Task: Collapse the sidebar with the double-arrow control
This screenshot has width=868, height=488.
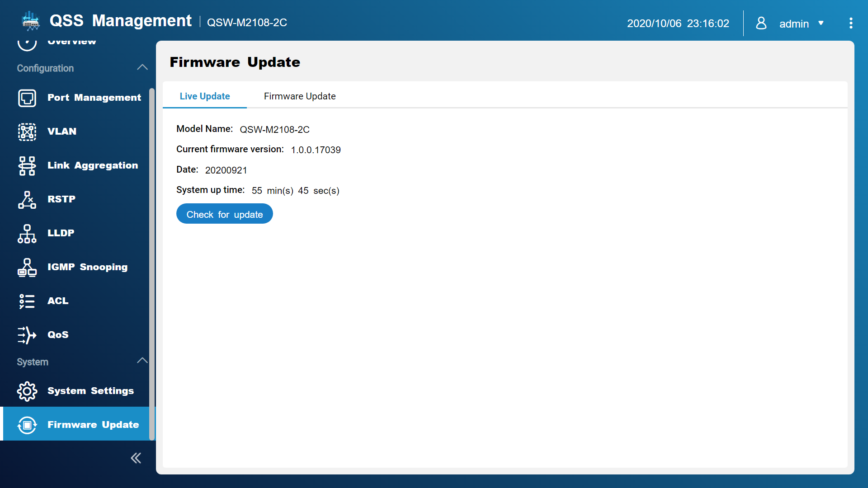Action: pos(136,458)
